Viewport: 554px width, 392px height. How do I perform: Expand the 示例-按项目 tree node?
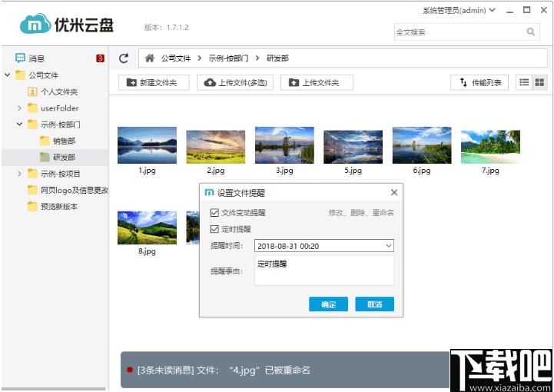click(x=20, y=174)
